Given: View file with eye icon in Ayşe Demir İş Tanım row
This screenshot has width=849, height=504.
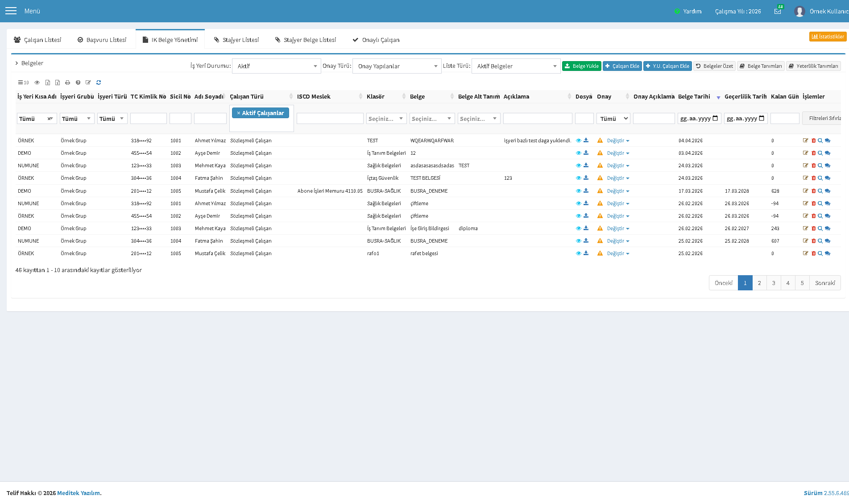Looking at the screenshot, I should 578,153.
